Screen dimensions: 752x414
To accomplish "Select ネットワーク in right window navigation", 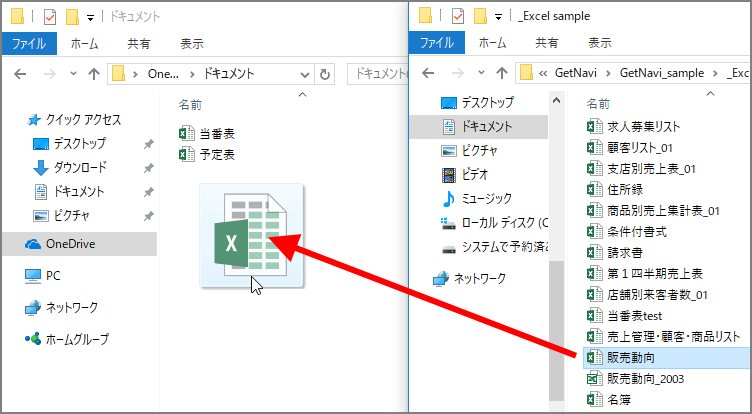I will click(x=480, y=278).
